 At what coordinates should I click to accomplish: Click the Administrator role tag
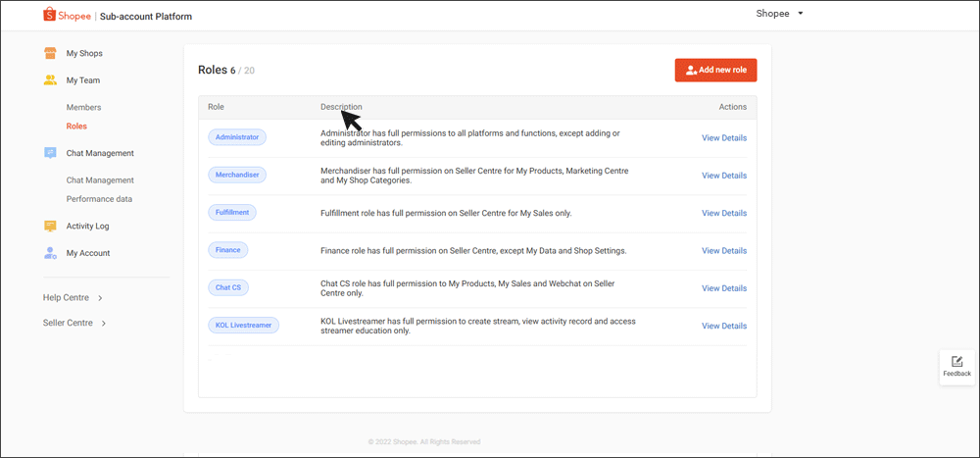click(x=237, y=137)
